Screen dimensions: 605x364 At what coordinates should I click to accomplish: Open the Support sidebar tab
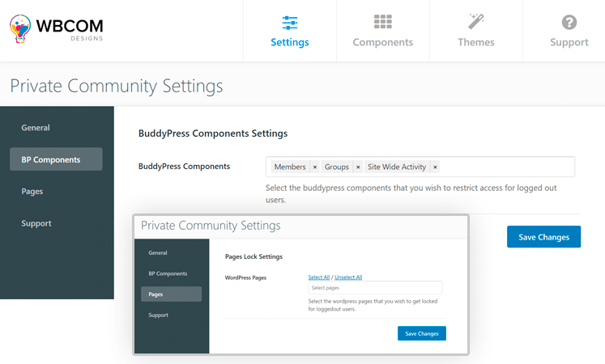[36, 223]
